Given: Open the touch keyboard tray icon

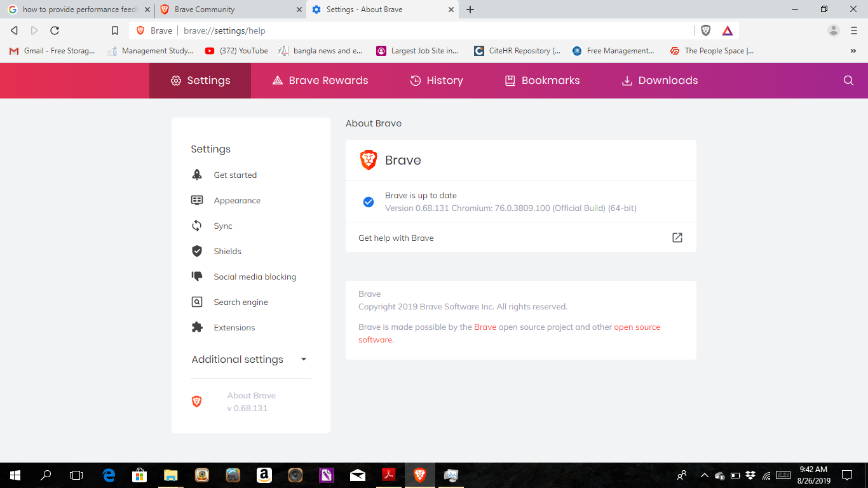Looking at the screenshot, I should pos(783,475).
